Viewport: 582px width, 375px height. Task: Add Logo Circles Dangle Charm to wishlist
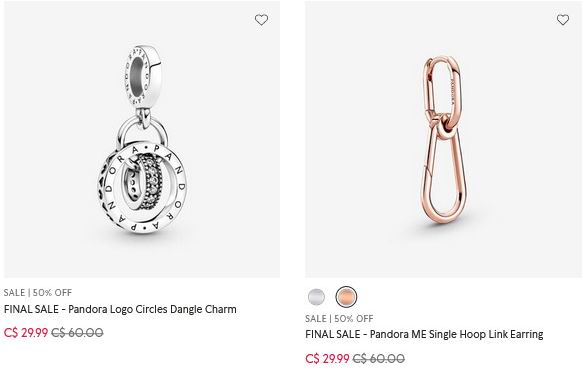tap(261, 20)
